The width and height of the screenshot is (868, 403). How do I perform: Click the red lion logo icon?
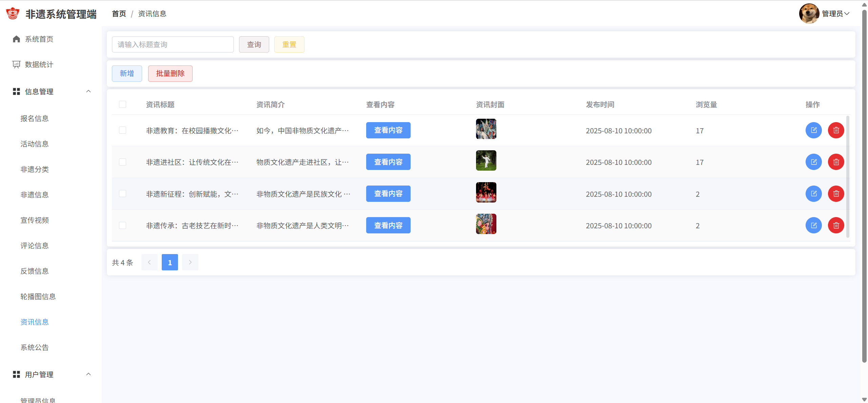[13, 14]
